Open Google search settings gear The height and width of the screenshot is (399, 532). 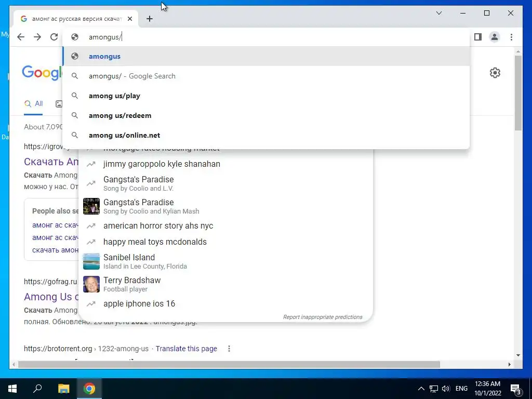[x=495, y=73]
